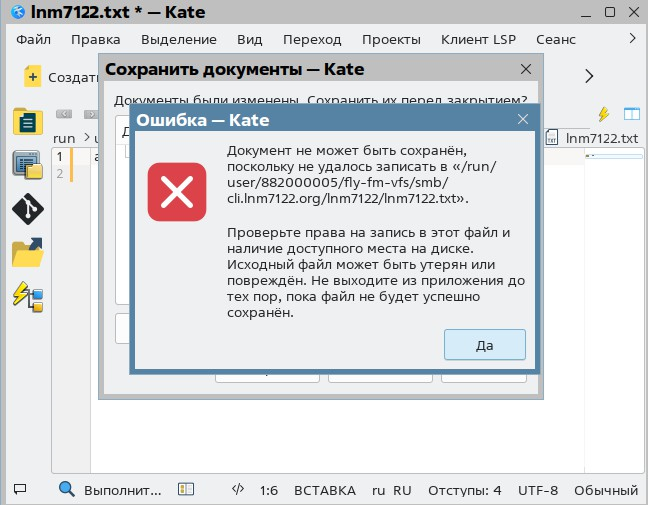Screen dimensions: 648x505
Task: Click the output panel icon in status bar
Action: 20,489
